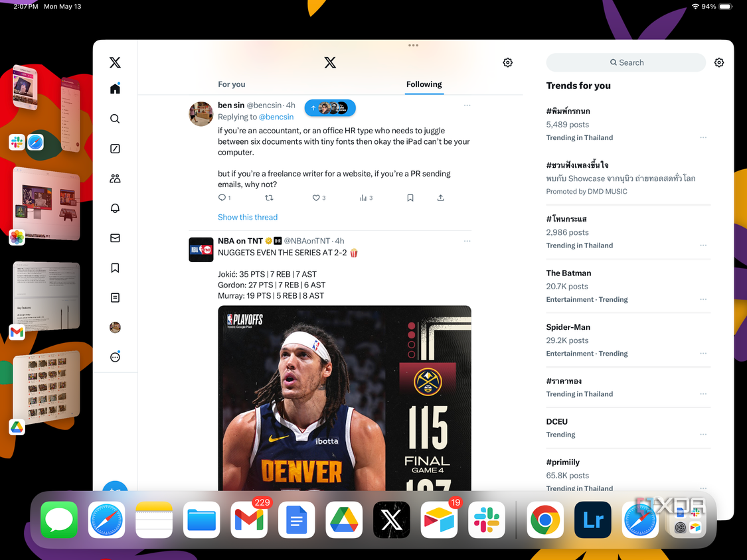Load new posts pill with avatars

pos(330,108)
